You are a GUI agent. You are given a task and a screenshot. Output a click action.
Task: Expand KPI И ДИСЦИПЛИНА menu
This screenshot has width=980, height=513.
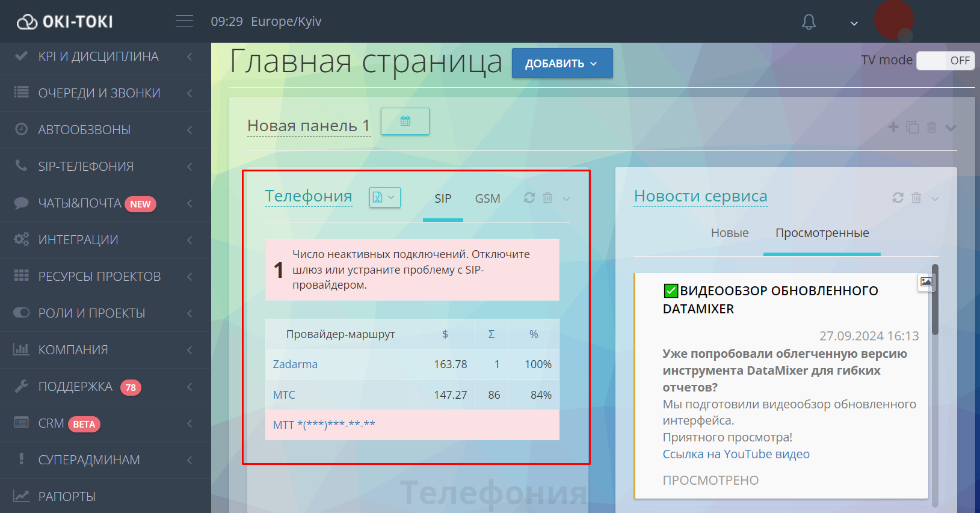tap(105, 57)
